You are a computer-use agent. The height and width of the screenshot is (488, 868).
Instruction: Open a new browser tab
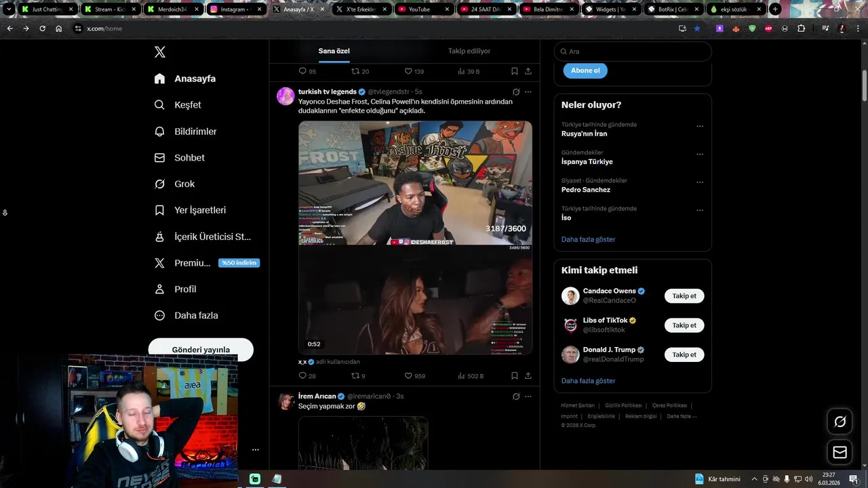pyautogui.click(x=775, y=9)
